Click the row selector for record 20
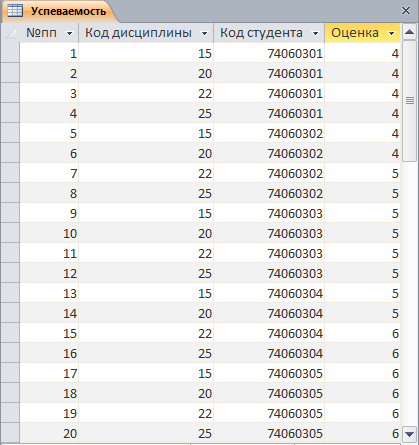The image size is (419, 445). coord(10,433)
